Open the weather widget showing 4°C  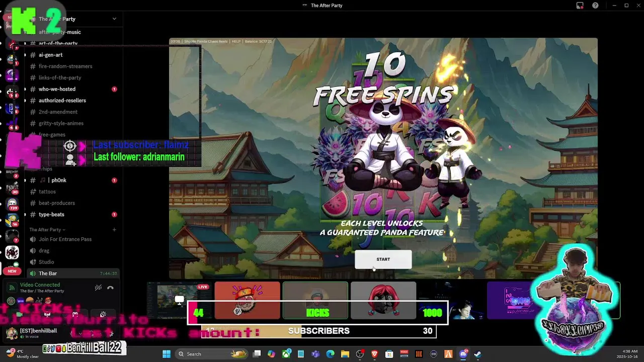[23, 354]
